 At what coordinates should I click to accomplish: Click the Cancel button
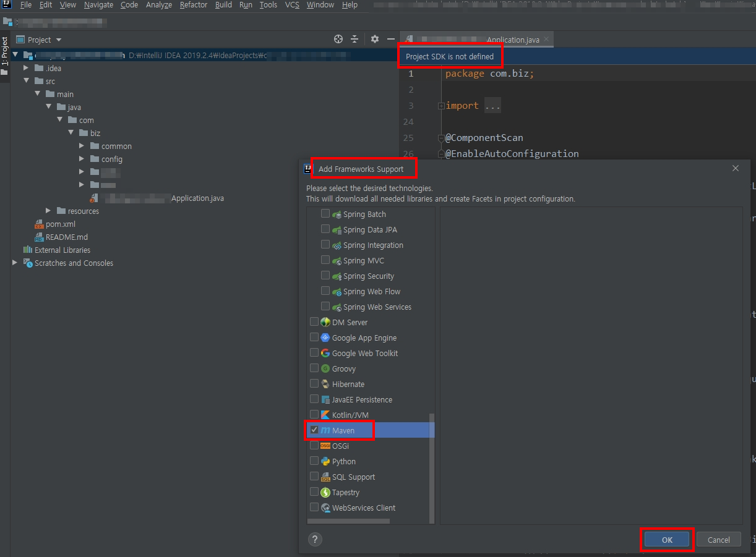point(719,540)
